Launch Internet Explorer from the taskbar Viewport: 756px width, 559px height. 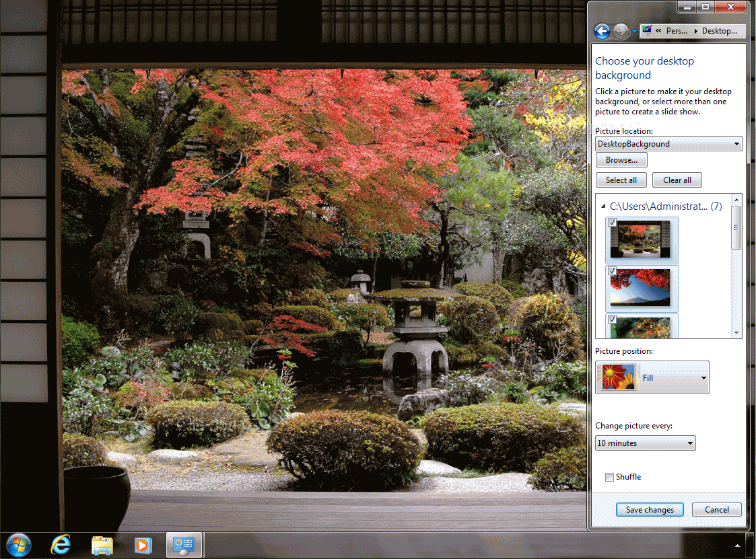(60, 545)
